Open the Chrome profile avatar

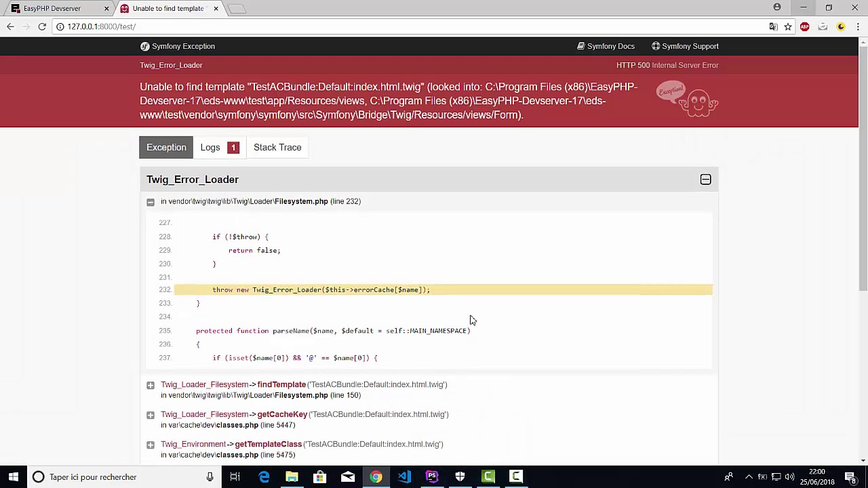point(777,7)
